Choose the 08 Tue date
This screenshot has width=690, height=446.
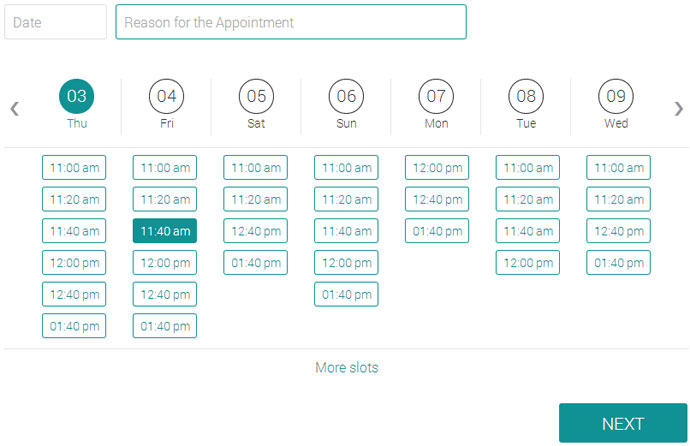pos(526,96)
